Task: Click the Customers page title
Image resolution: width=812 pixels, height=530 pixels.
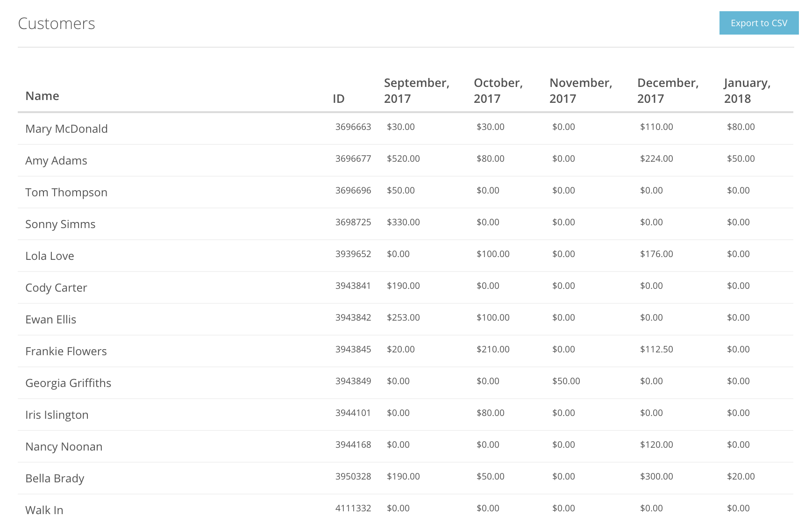Action: pyautogui.click(x=57, y=23)
